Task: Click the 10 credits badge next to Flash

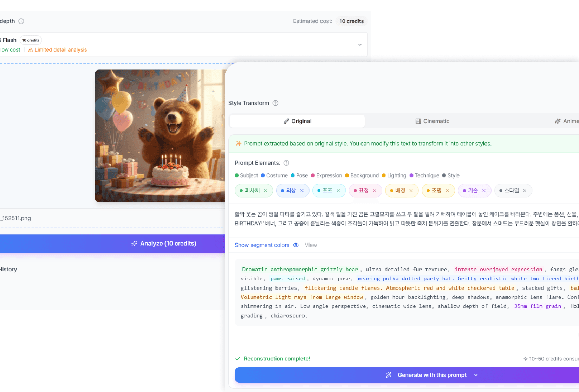Action: click(x=31, y=40)
